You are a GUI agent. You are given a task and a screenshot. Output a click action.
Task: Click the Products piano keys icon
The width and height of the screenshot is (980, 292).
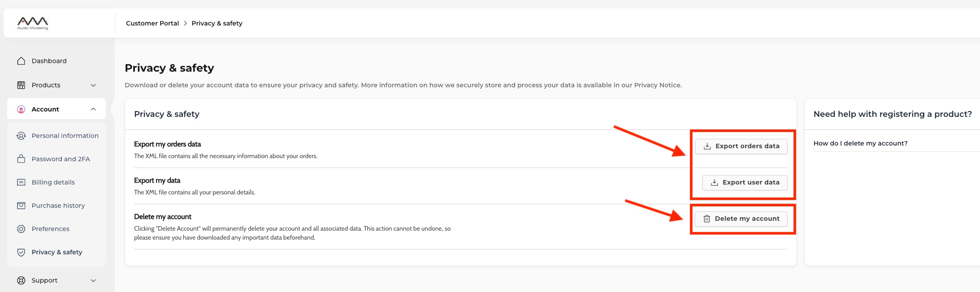[x=21, y=85]
